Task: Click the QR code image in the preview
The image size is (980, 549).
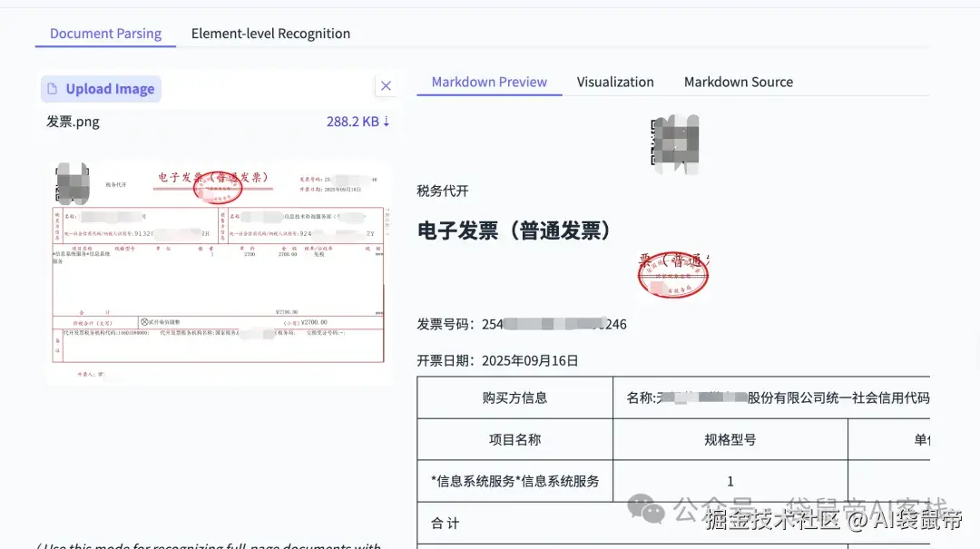Action: (675, 142)
